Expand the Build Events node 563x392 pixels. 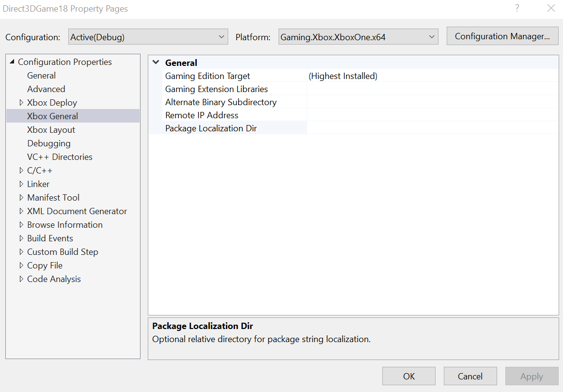[x=21, y=238]
